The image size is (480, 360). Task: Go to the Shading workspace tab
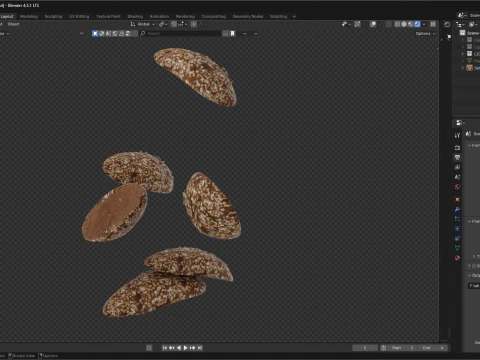pyautogui.click(x=135, y=16)
